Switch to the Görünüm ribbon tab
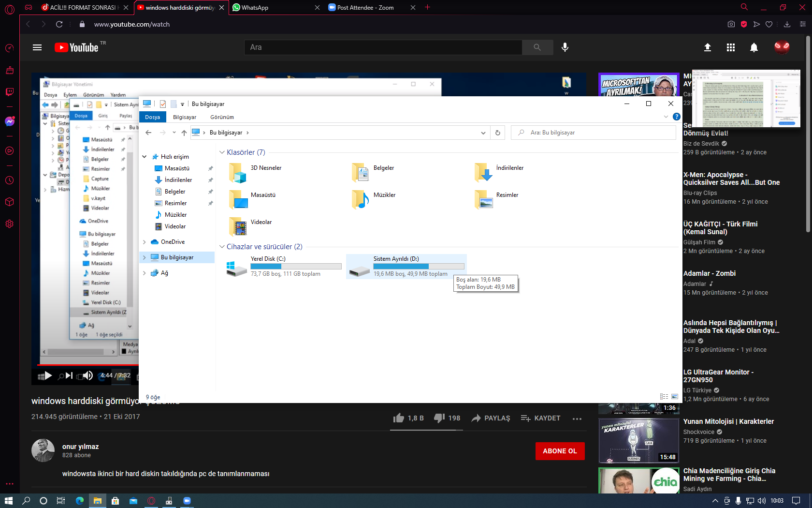The image size is (812, 508). (x=222, y=117)
